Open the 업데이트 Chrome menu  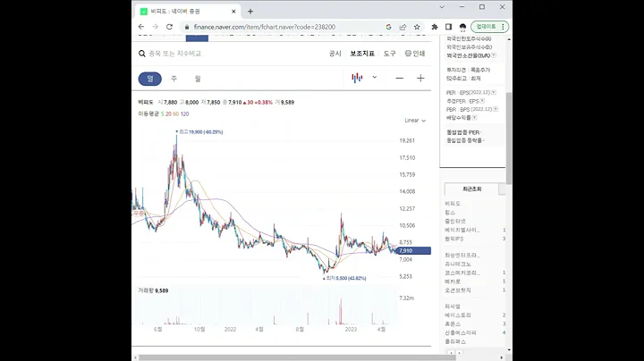(x=489, y=27)
